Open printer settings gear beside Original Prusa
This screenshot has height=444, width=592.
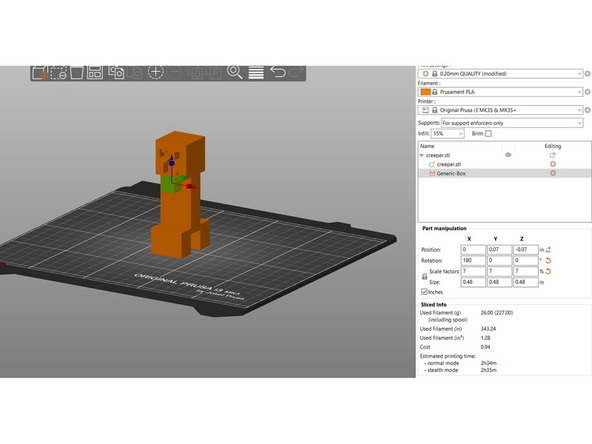tap(587, 110)
